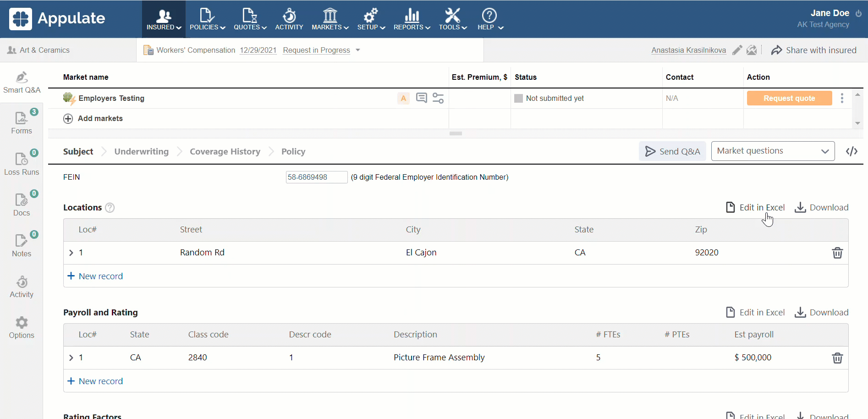
Task: Open the Smart Q&A sidebar panel
Action: coord(22,83)
